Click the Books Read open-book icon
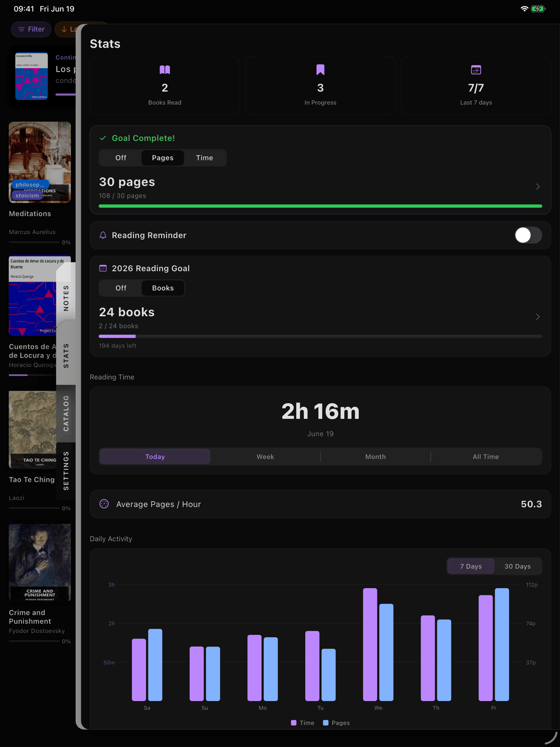 coord(165,70)
